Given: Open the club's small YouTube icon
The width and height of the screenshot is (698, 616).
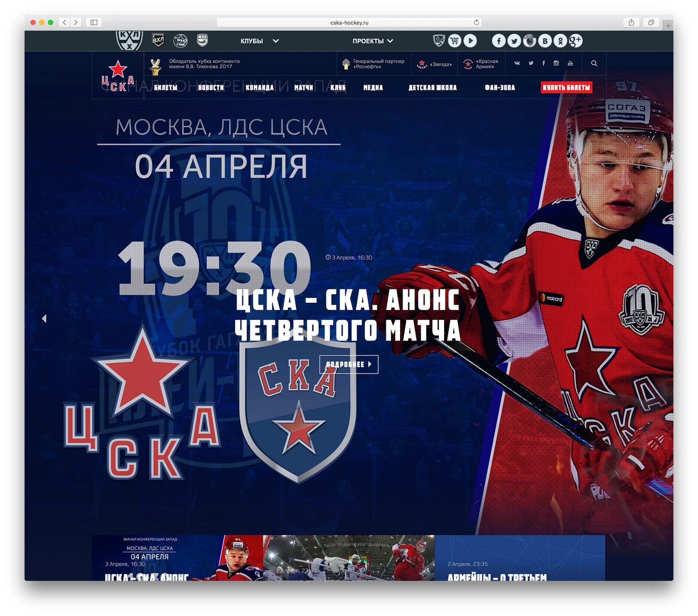Looking at the screenshot, I should pyautogui.click(x=570, y=63).
